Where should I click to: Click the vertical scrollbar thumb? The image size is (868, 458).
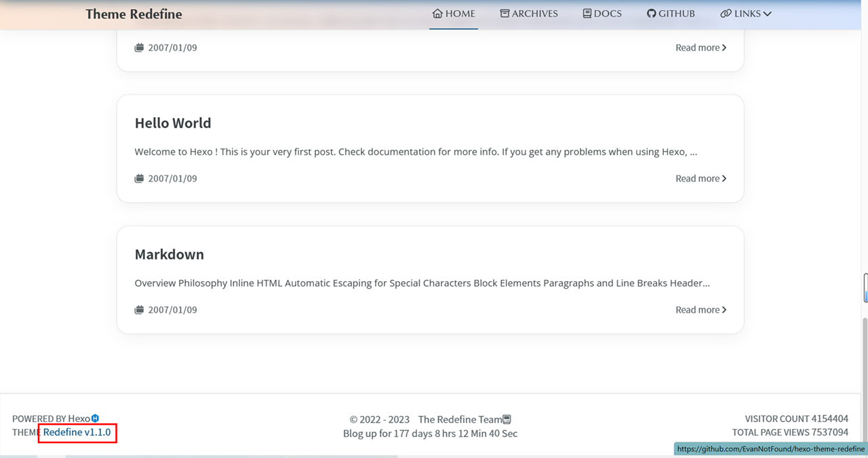coord(865,288)
